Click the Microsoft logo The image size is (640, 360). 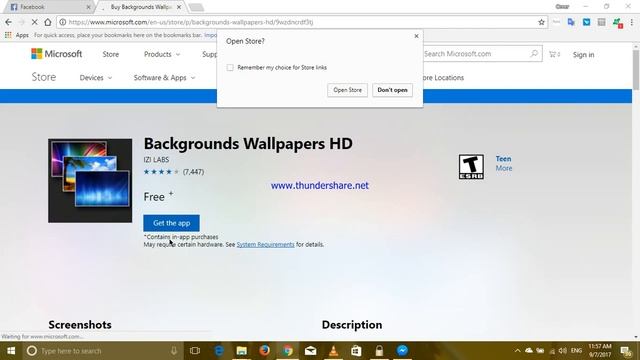coord(56,53)
